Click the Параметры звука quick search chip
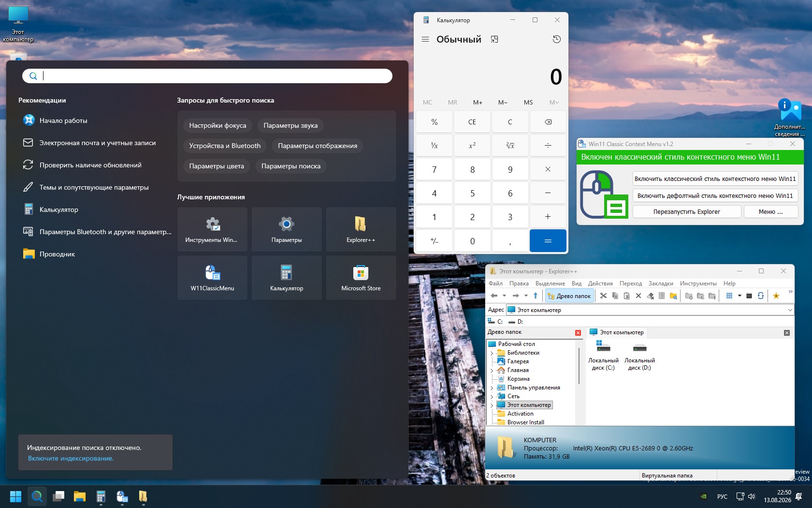 coord(290,125)
